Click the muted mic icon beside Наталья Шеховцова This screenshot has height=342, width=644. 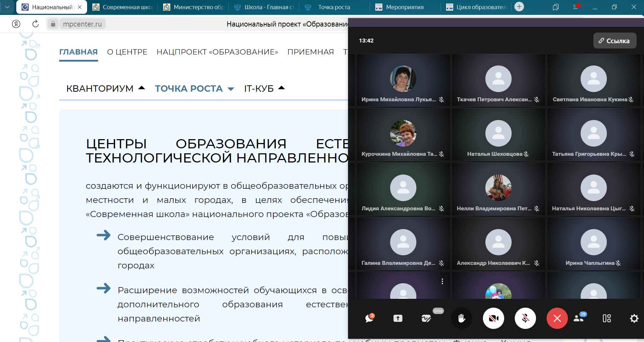point(526,154)
